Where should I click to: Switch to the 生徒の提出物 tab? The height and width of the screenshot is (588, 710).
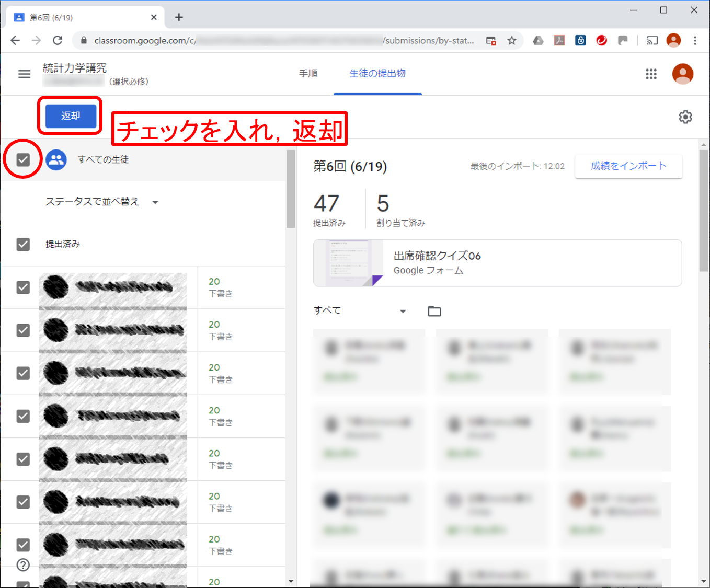click(x=377, y=74)
